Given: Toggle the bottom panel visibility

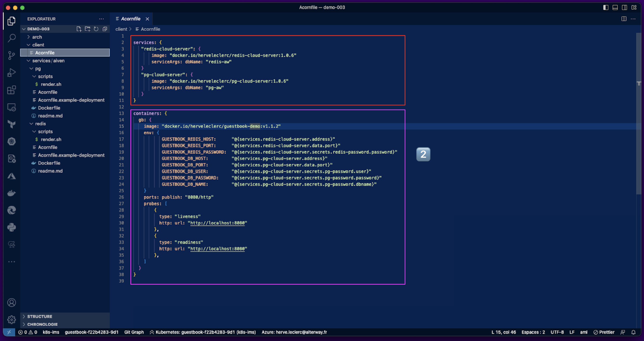Looking at the screenshot, I should click(615, 7).
